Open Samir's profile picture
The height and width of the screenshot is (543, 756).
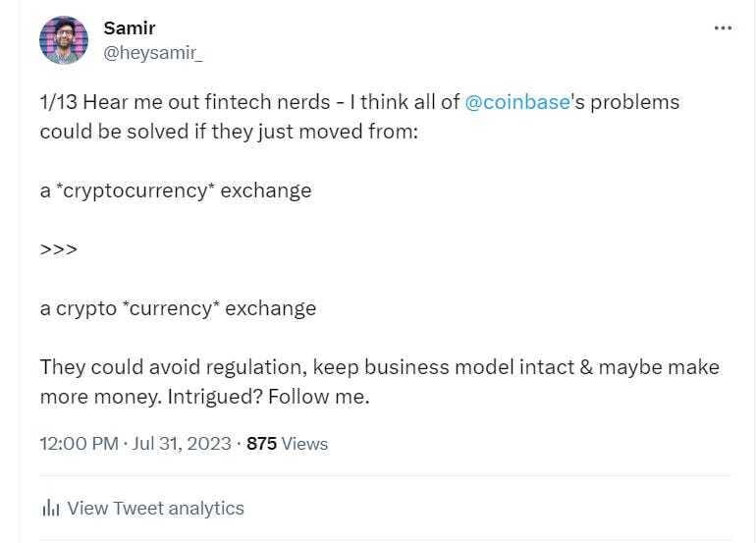click(64, 40)
